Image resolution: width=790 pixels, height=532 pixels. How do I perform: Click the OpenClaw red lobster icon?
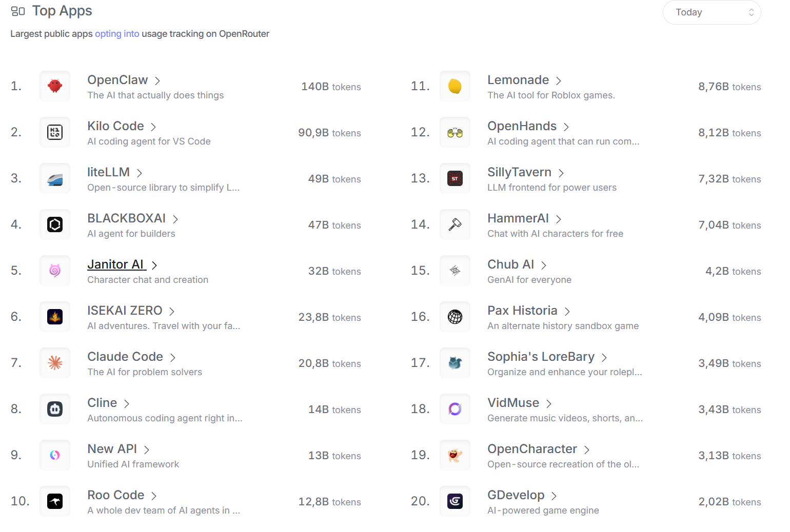[55, 86]
